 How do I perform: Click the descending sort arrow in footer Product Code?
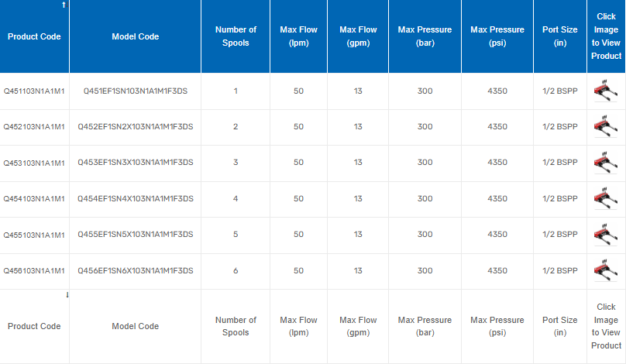67,294
